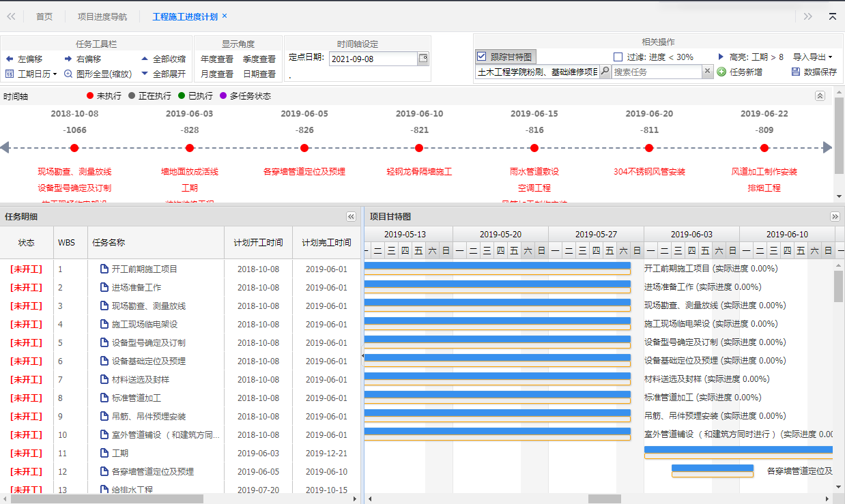Click the 年度查看 view button
Screen dimensions: 845x504
tap(217, 59)
